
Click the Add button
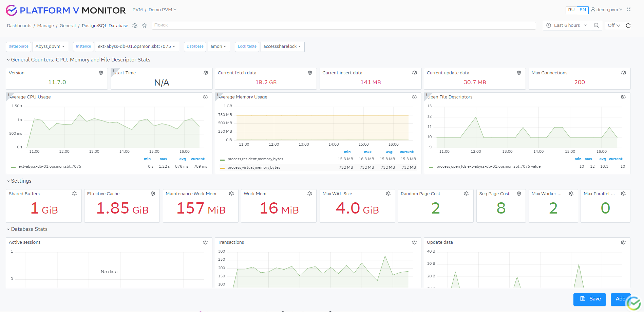pos(620,299)
